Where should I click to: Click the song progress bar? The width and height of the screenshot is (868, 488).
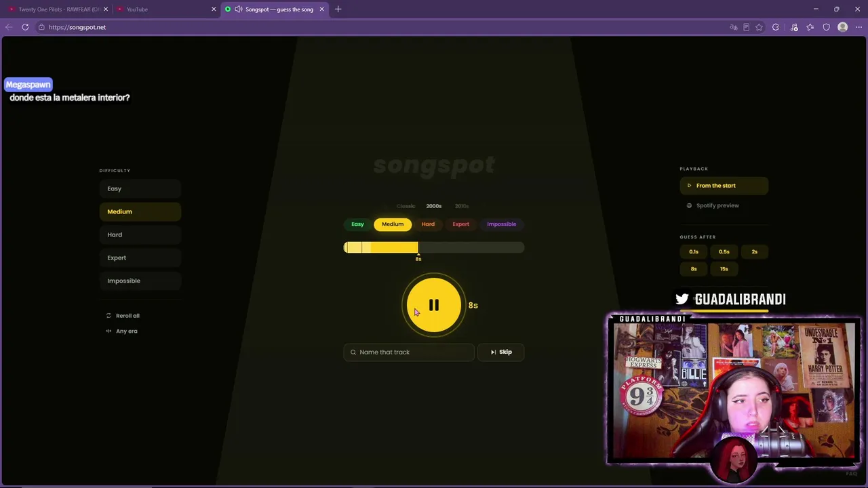click(434, 247)
